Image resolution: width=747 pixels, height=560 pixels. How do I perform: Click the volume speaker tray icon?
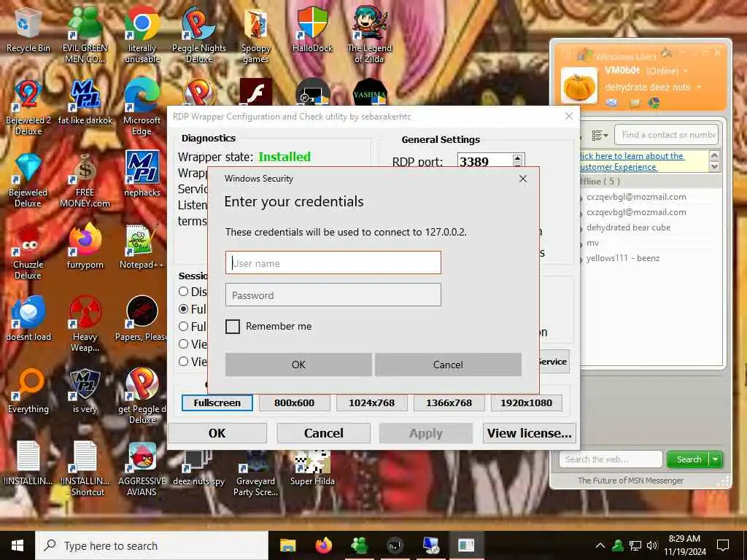[x=652, y=545]
